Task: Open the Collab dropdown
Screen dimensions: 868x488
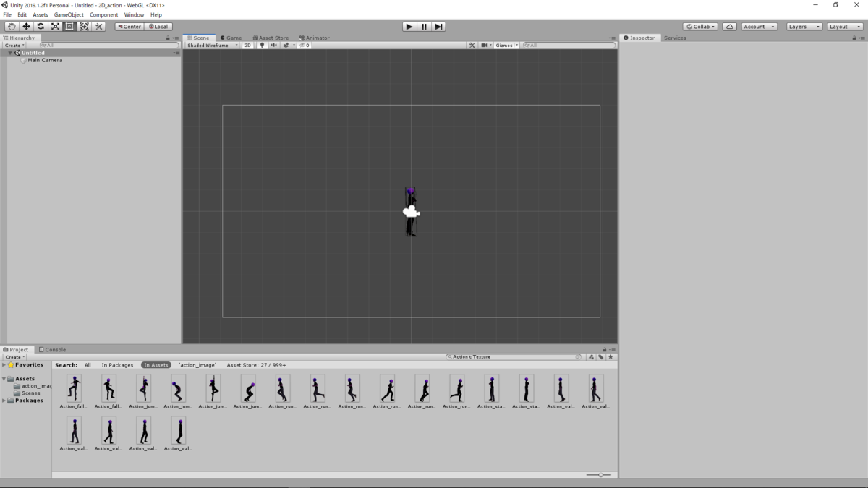Action: [x=700, y=27]
